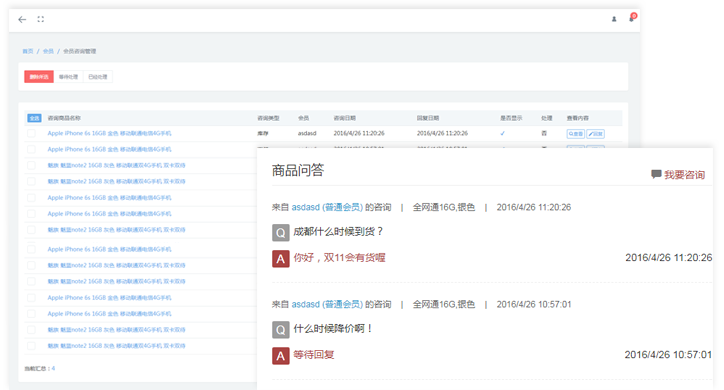Open asdasd (普通会员) link in the 10:57:01 inquiry
Viewport: 724px width, 390px height.
coord(327,304)
